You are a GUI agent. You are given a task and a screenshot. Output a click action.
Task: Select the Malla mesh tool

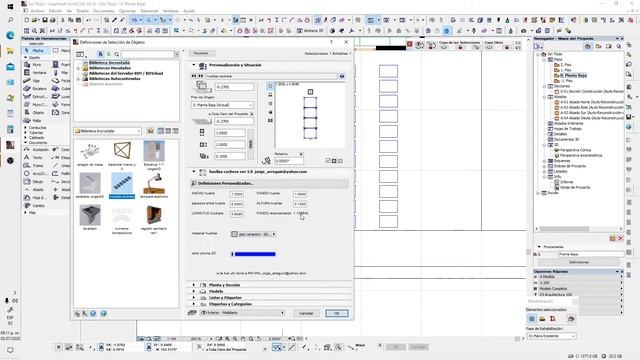click(33, 121)
